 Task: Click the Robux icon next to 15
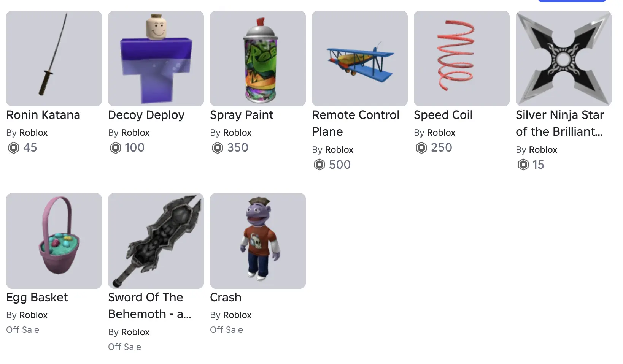(523, 165)
